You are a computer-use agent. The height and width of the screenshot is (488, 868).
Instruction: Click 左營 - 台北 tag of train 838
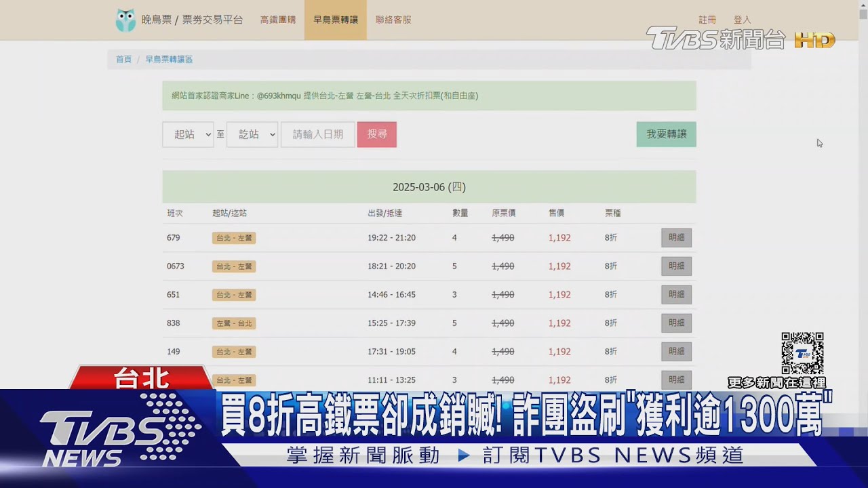234,323
